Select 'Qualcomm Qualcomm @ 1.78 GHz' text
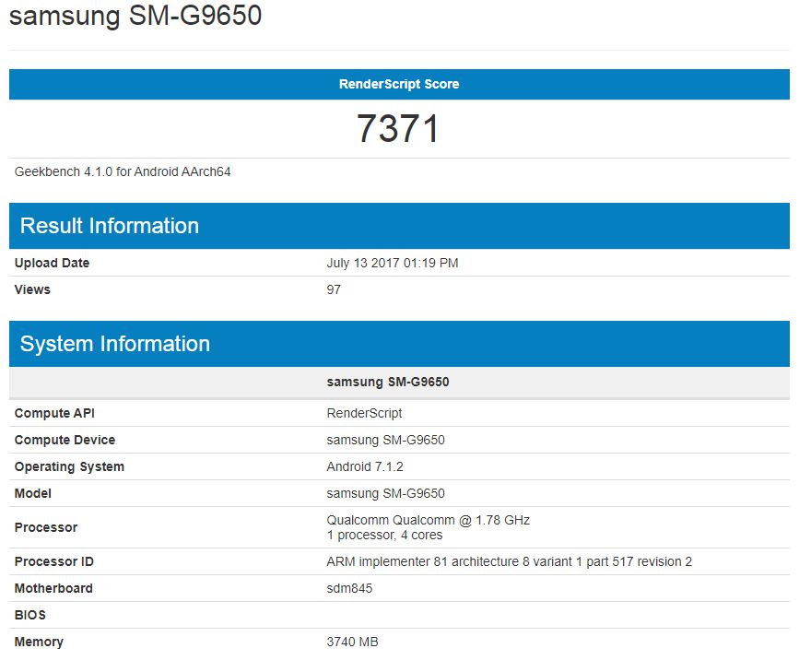The width and height of the screenshot is (799, 672). click(x=428, y=520)
